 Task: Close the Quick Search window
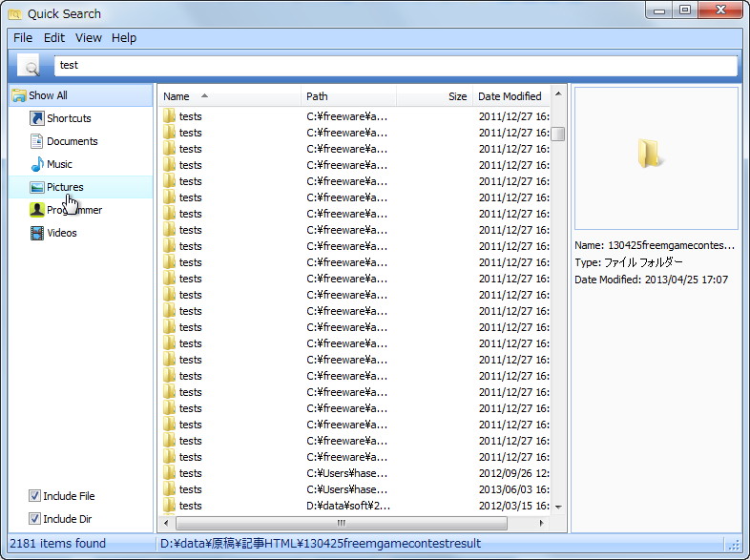720,10
